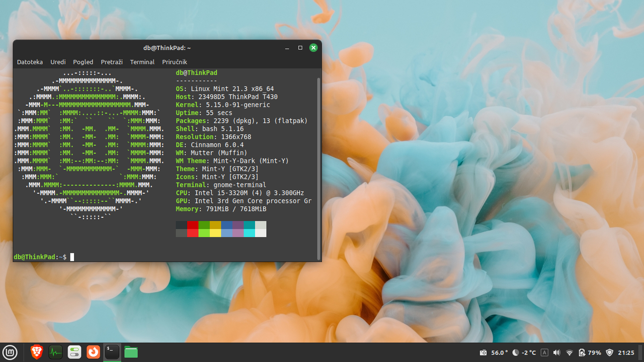Minimize the terminal window
The height and width of the screenshot is (362, 644).
click(287, 48)
